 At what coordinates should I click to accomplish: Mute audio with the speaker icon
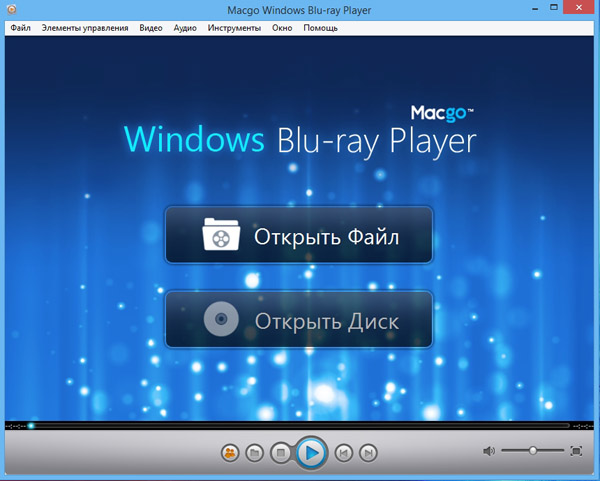pos(489,451)
